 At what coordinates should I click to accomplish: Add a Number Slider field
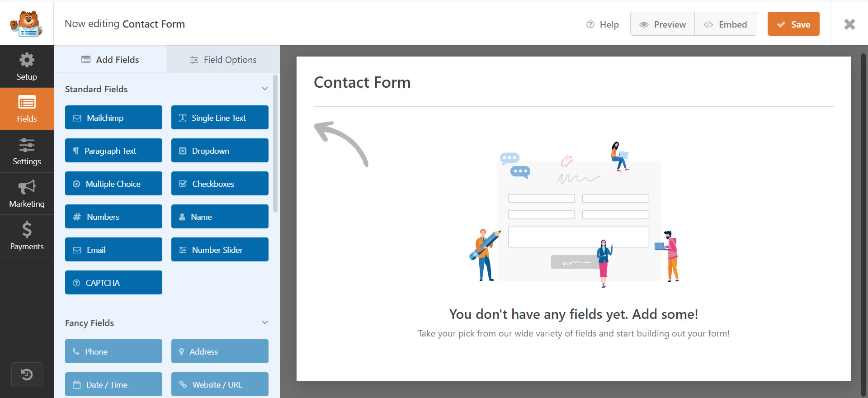(220, 250)
